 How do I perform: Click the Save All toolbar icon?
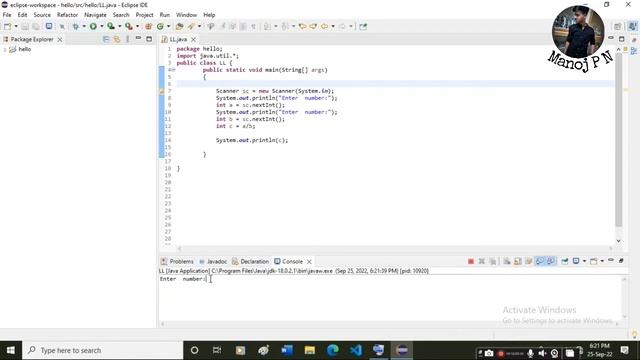pos(36,27)
